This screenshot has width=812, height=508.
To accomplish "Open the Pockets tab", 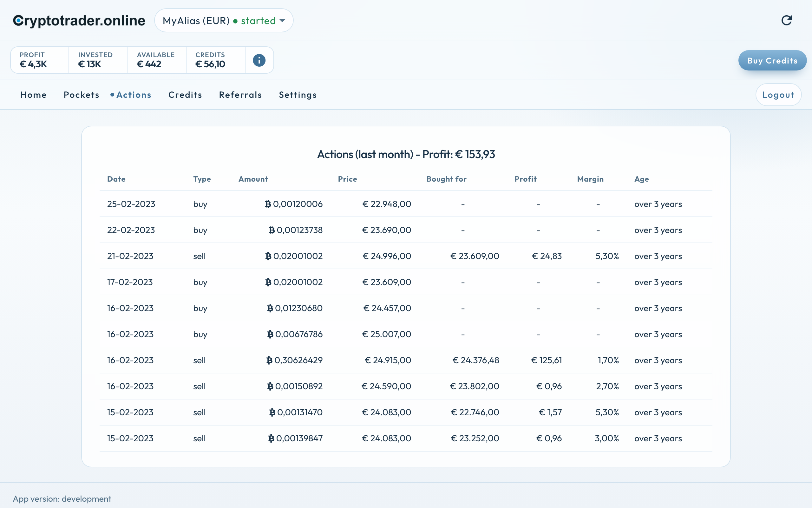I will [x=82, y=95].
